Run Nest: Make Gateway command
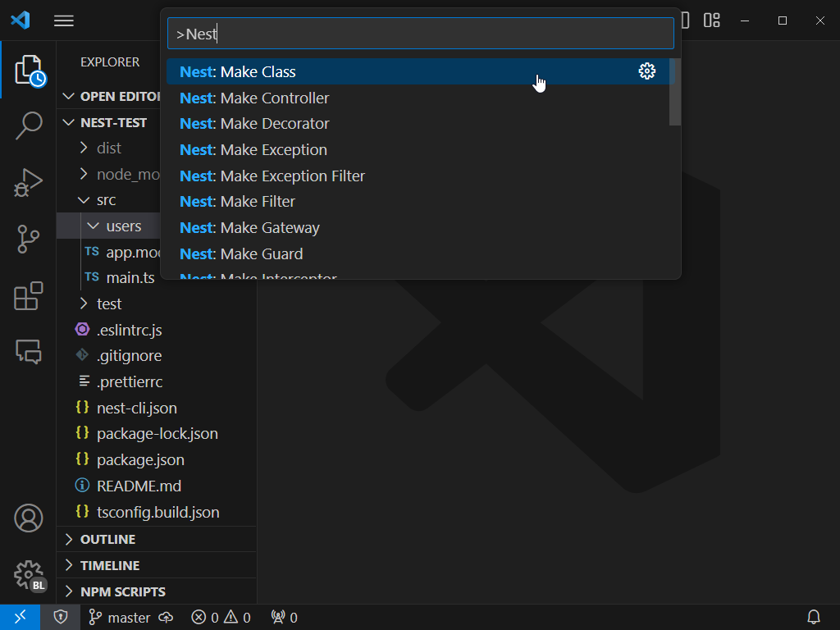 pos(418,228)
